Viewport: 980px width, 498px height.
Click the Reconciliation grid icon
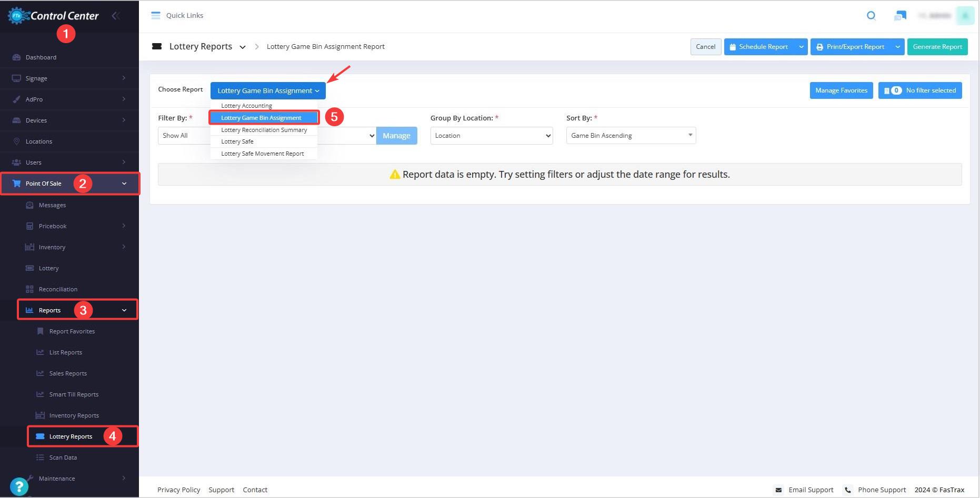[x=29, y=289]
